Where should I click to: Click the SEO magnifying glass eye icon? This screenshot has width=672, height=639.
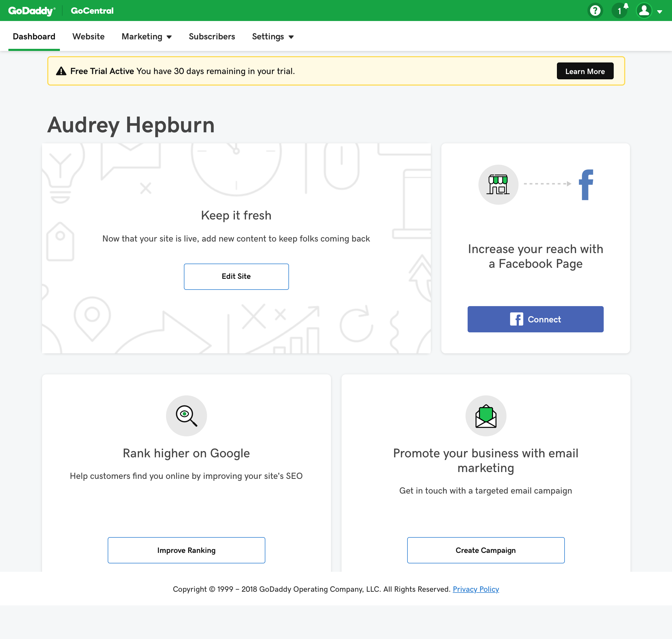(x=186, y=416)
